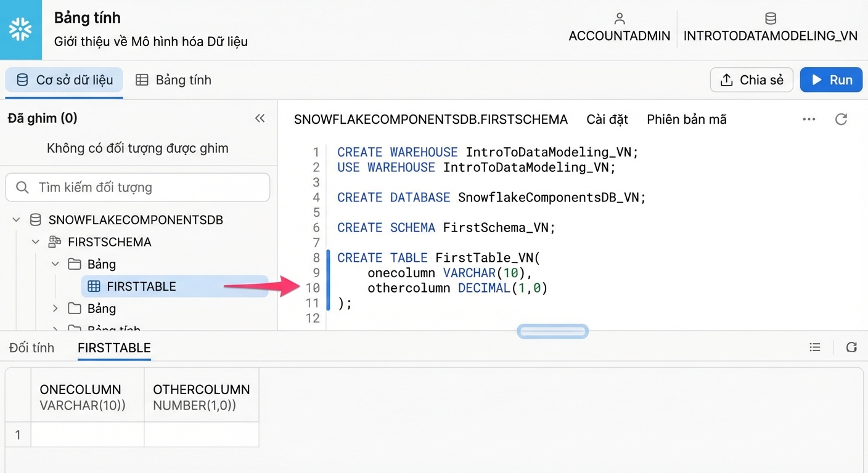Image resolution: width=868 pixels, height=473 pixels.
Task: Click the refresh icon in editor header
Action: click(x=841, y=119)
